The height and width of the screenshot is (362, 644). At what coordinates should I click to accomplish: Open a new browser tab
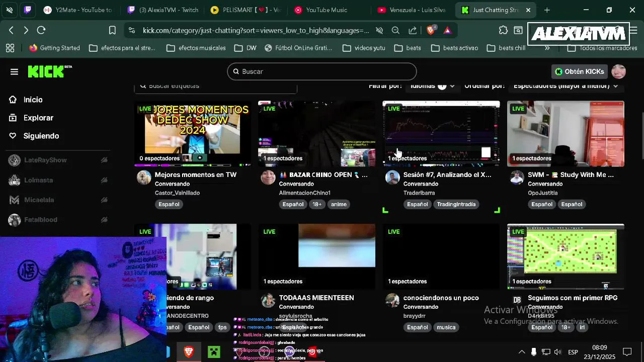[x=547, y=10]
